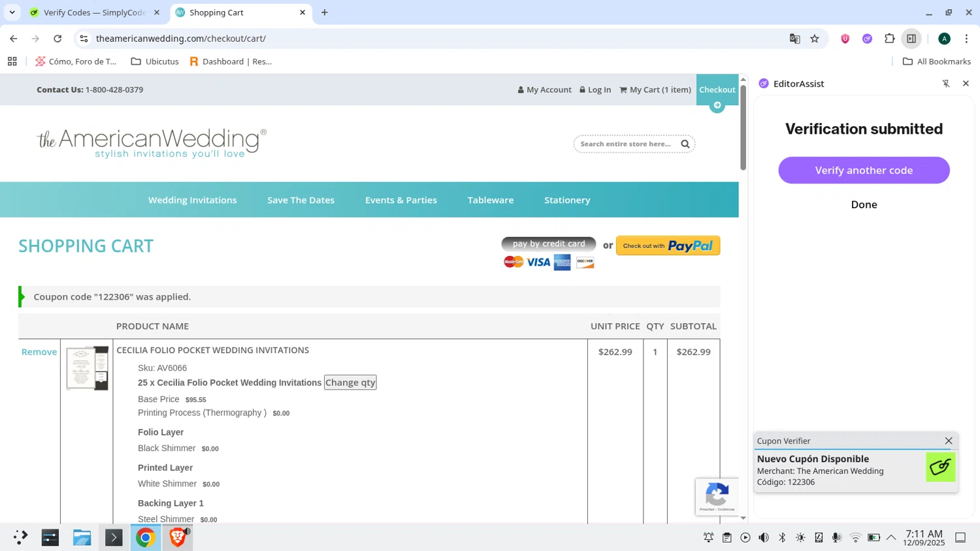Open Save The Dates menu
This screenshot has width=980, height=551.
coord(301,200)
